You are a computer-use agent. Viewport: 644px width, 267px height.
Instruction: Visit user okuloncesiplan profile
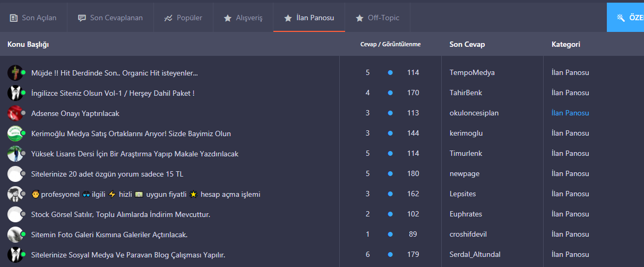(x=474, y=113)
